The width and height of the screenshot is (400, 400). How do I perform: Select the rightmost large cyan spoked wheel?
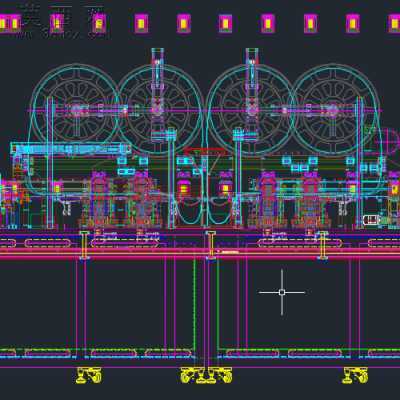tap(332, 109)
